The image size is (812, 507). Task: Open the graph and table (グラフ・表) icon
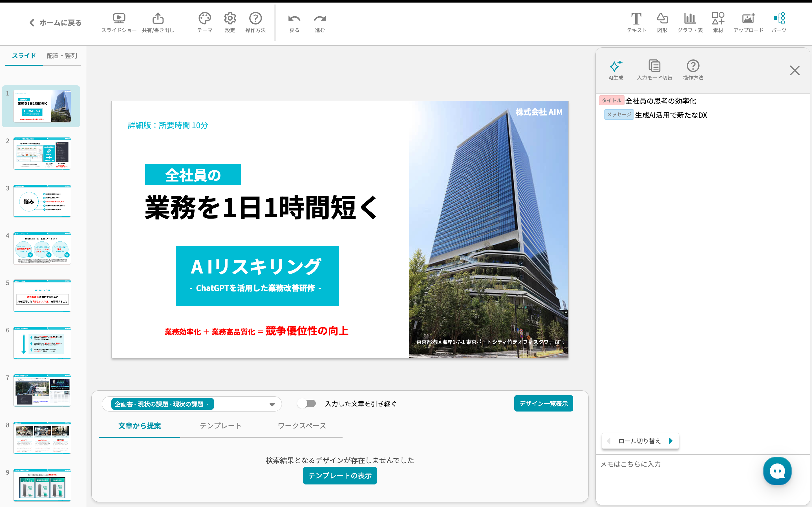[x=690, y=18]
